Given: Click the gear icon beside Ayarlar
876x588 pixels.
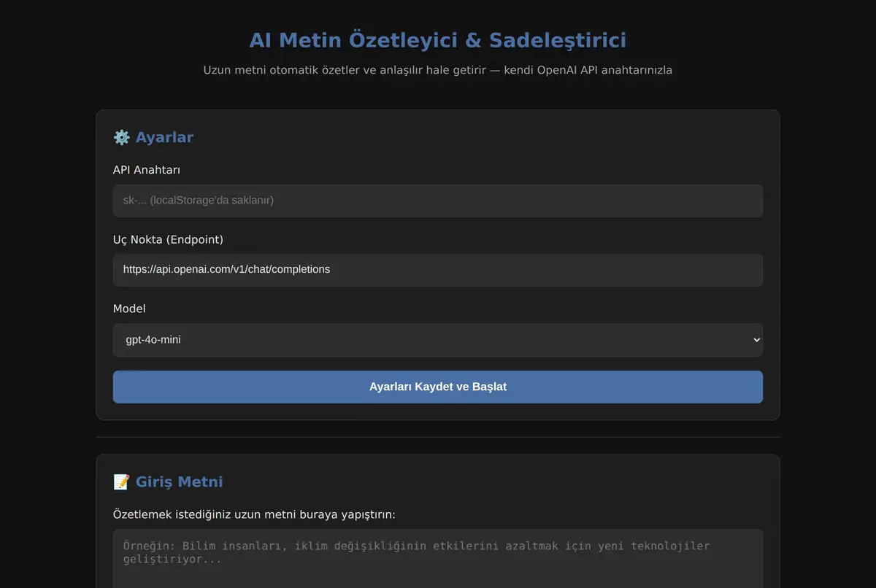Looking at the screenshot, I should pos(121,137).
